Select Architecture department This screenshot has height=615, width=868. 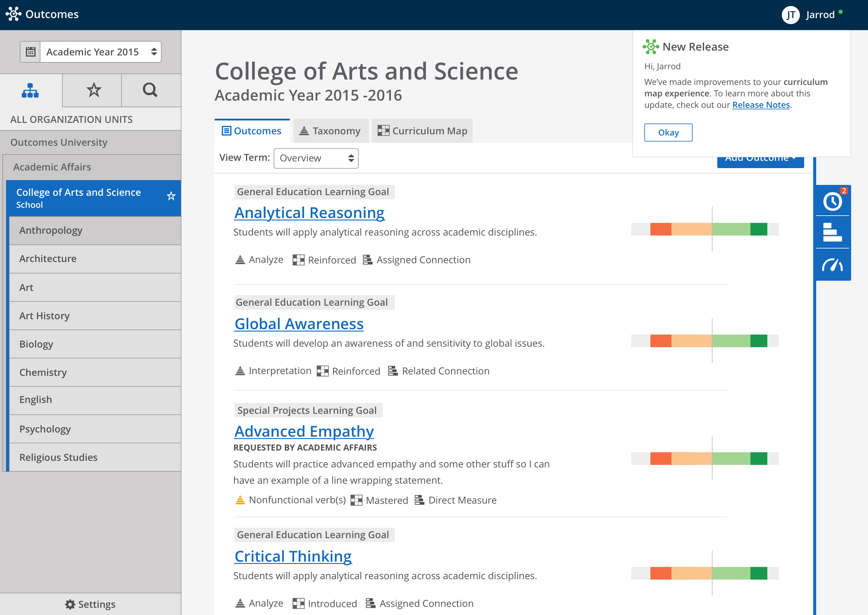pyautogui.click(x=95, y=259)
